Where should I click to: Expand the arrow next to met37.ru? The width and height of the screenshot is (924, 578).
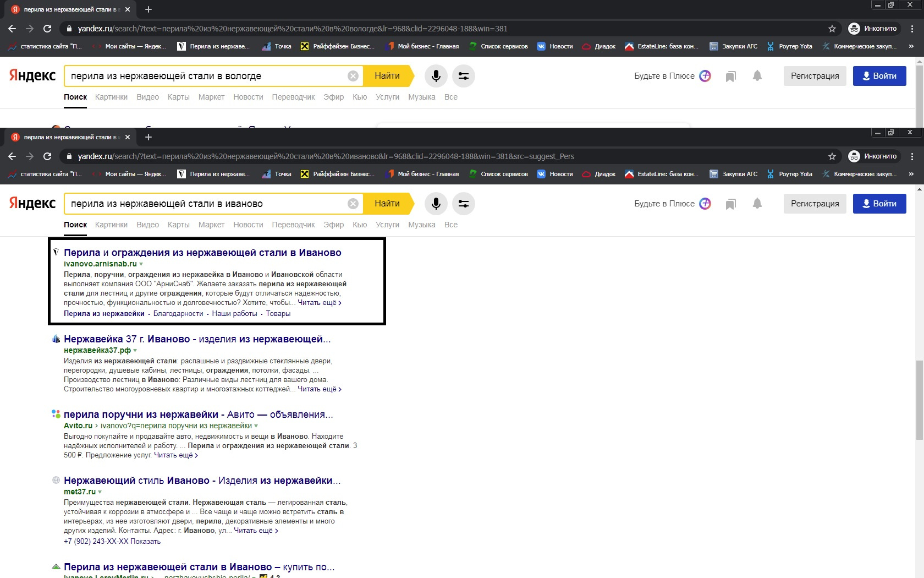[100, 492]
